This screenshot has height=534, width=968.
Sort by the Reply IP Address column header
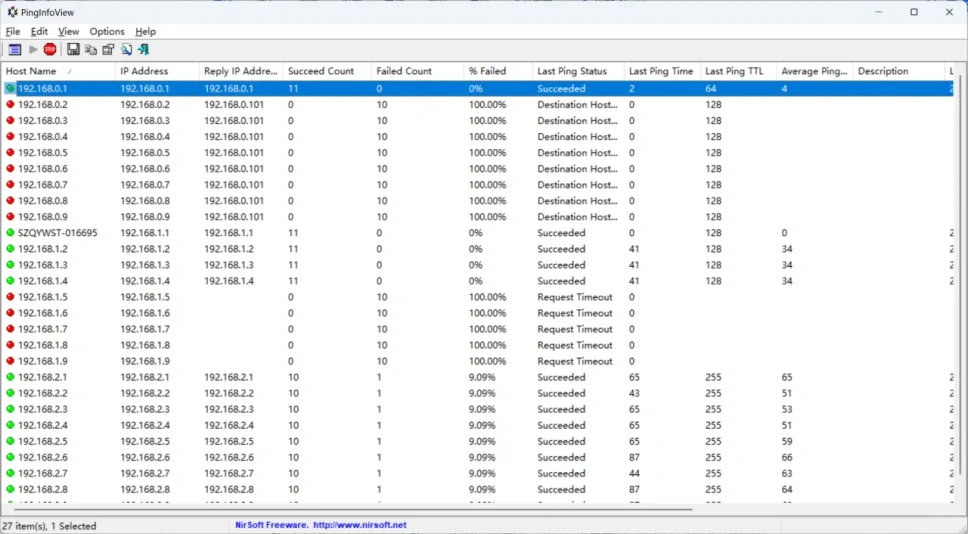[x=241, y=71]
